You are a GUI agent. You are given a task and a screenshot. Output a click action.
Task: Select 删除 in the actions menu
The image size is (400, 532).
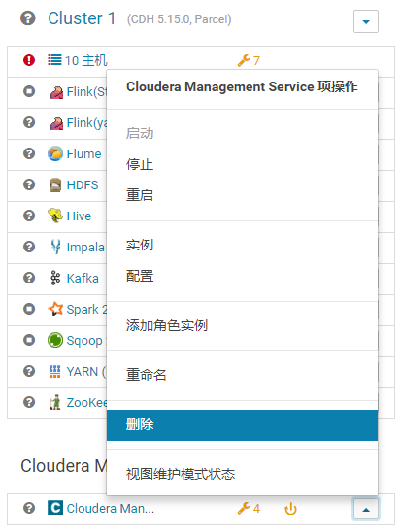pos(242,425)
